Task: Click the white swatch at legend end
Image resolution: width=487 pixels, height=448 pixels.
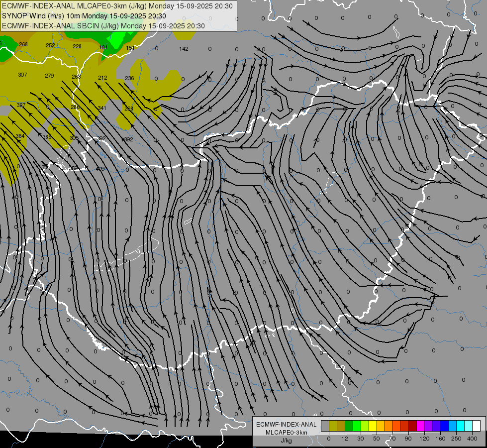Action: [477, 426]
